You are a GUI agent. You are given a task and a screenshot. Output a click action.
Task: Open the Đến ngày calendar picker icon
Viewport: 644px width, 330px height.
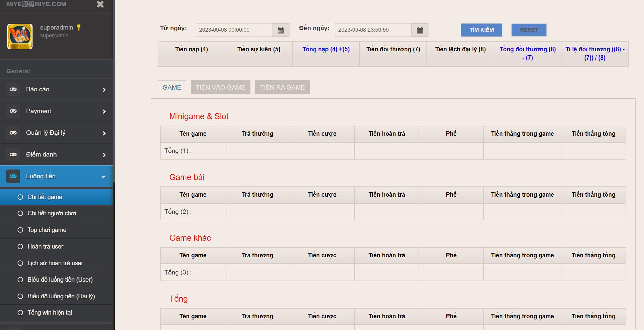point(420,30)
